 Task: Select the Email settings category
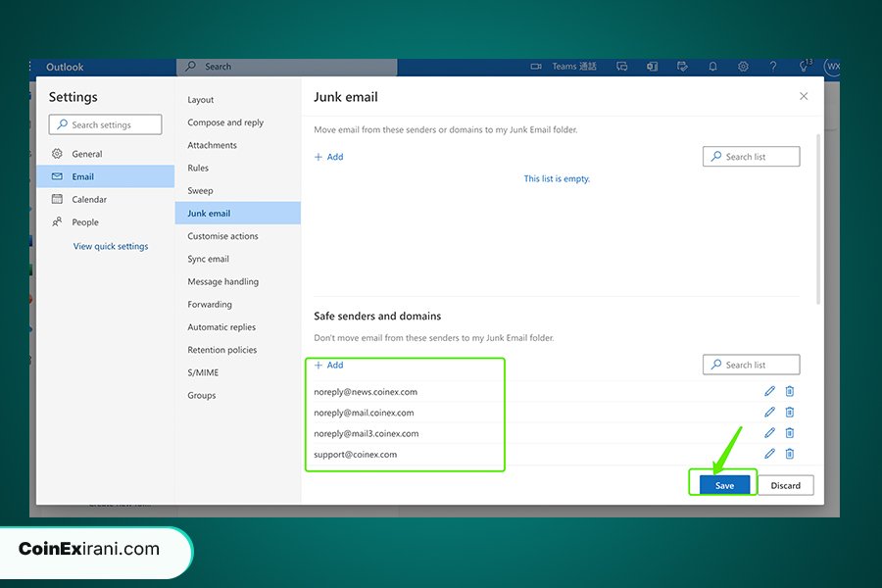[x=105, y=176]
